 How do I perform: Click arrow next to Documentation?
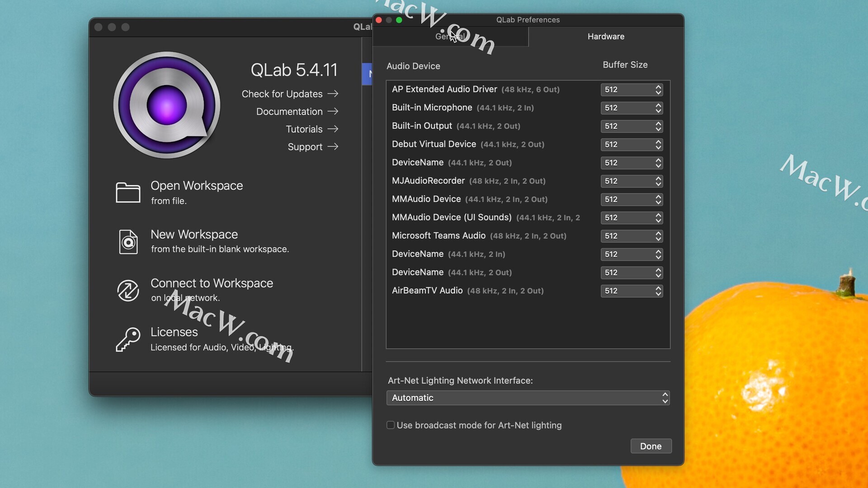(x=333, y=111)
